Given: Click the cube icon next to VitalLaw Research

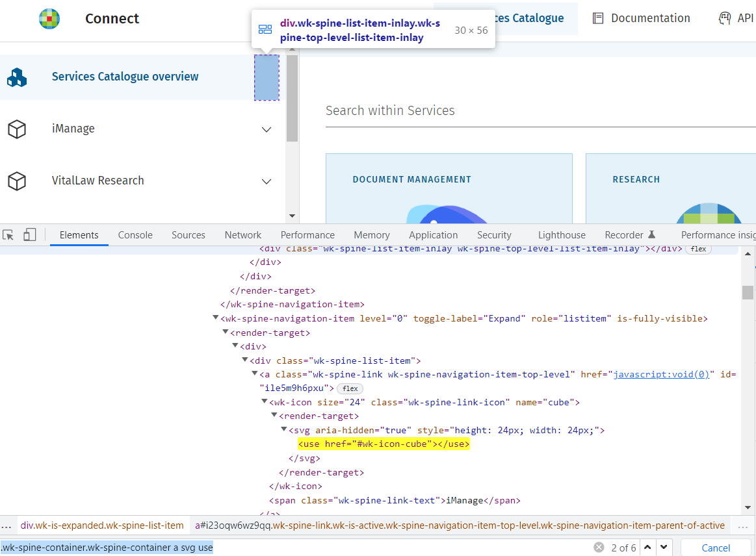Looking at the screenshot, I should [17, 181].
